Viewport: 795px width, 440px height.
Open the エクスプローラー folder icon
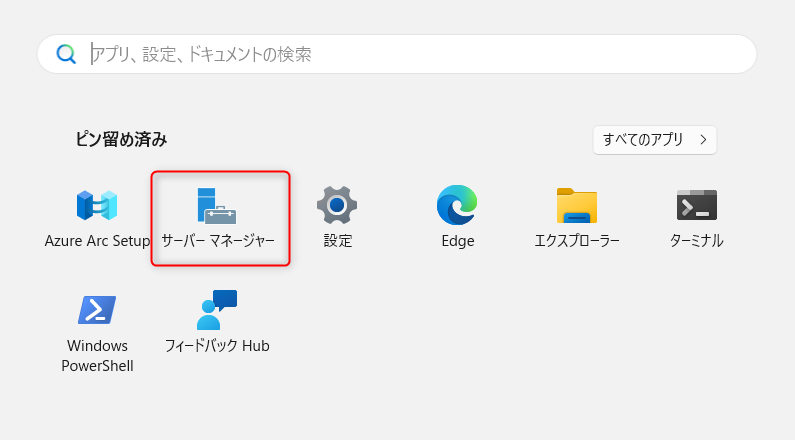point(577,205)
